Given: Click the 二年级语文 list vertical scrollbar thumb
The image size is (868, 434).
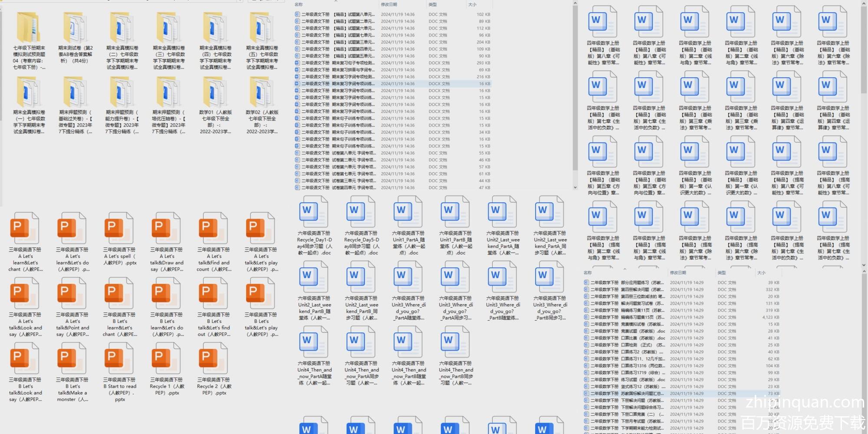Looking at the screenshot, I should [x=575, y=87].
